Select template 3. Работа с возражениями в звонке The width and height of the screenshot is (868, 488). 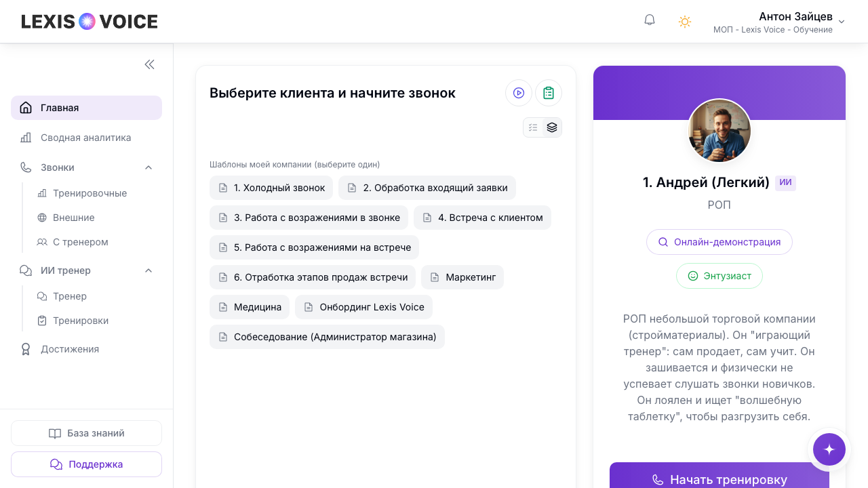[309, 218]
